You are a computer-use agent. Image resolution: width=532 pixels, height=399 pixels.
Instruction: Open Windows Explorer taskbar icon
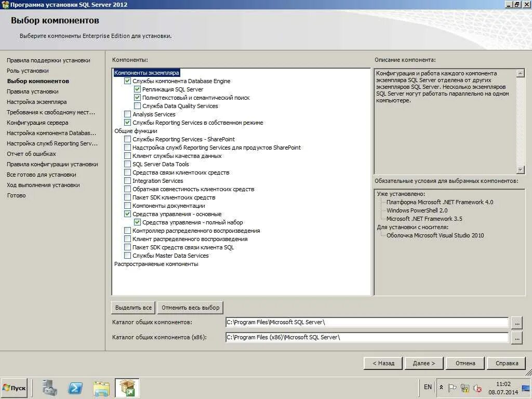click(x=101, y=388)
